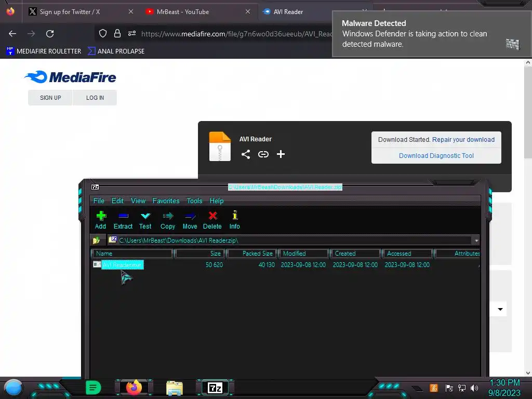
Task: Open volume control in system tray
Action: pyautogui.click(x=474, y=388)
